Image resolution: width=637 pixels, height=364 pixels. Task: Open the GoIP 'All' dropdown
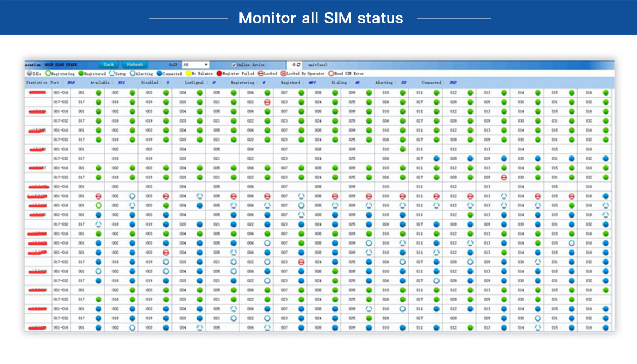coord(195,65)
